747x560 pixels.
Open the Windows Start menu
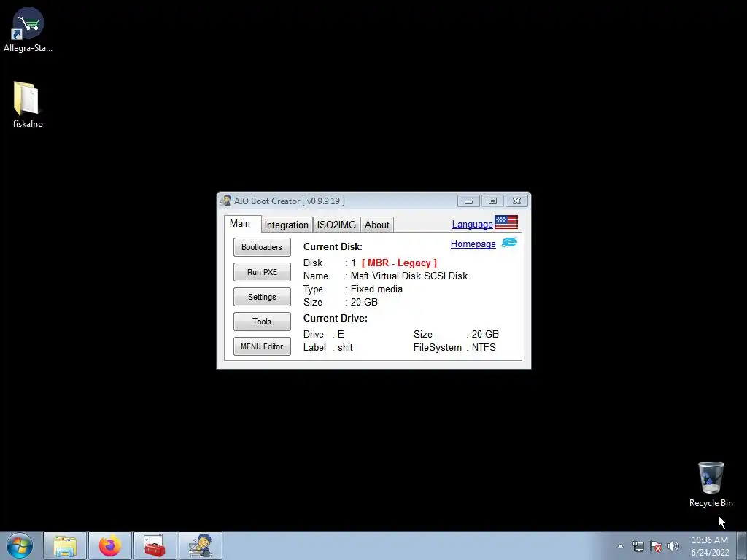(x=20, y=545)
